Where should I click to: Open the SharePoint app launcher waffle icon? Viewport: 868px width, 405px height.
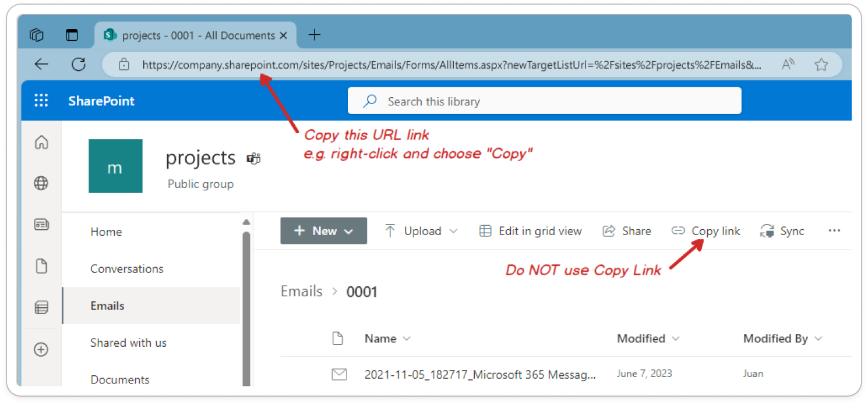click(x=41, y=101)
